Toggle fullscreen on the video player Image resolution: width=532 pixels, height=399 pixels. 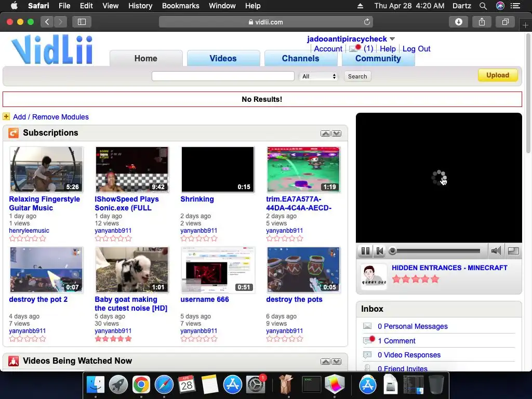pos(513,251)
